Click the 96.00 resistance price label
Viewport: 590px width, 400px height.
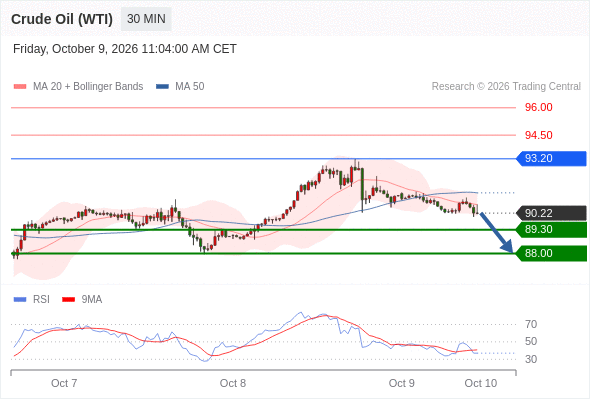click(x=538, y=107)
